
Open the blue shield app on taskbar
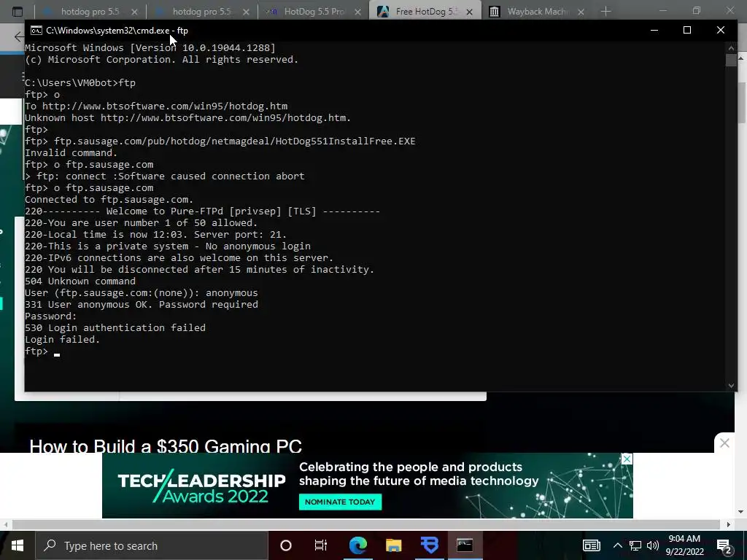[x=430, y=545]
